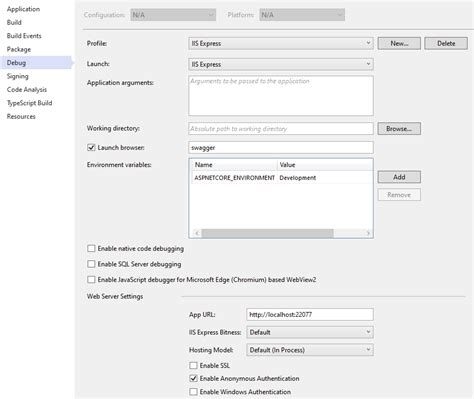Image resolution: width=474 pixels, height=399 pixels.
Task: Switch to the Build tab
Action: 14,22
